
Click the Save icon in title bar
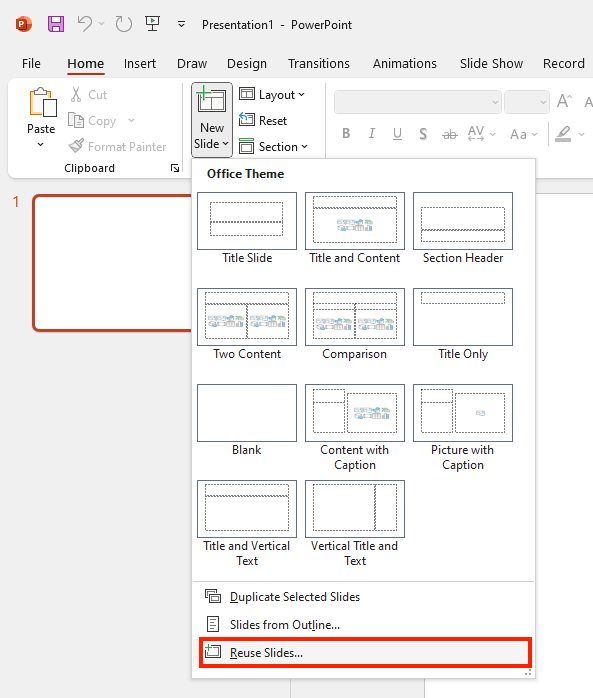click(56, 24)
